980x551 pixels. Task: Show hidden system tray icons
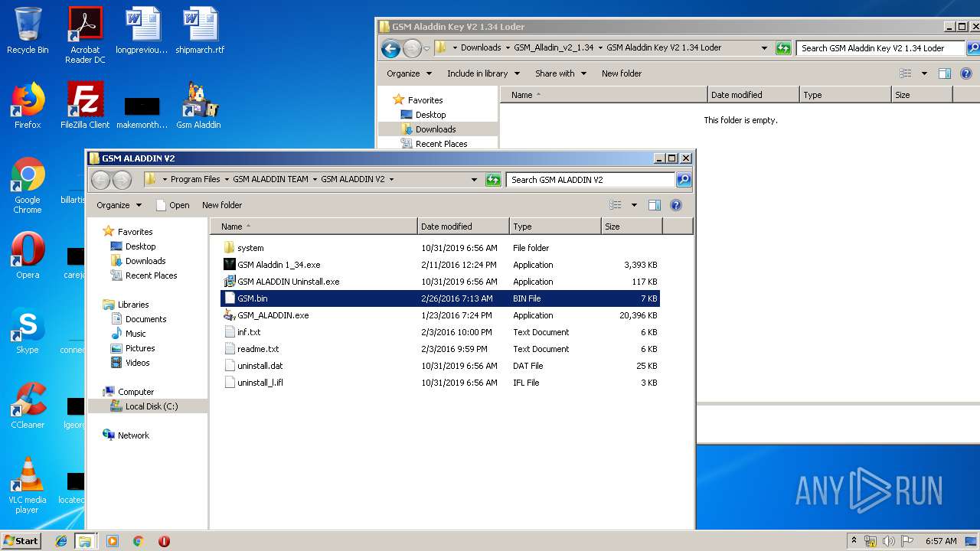854,541
